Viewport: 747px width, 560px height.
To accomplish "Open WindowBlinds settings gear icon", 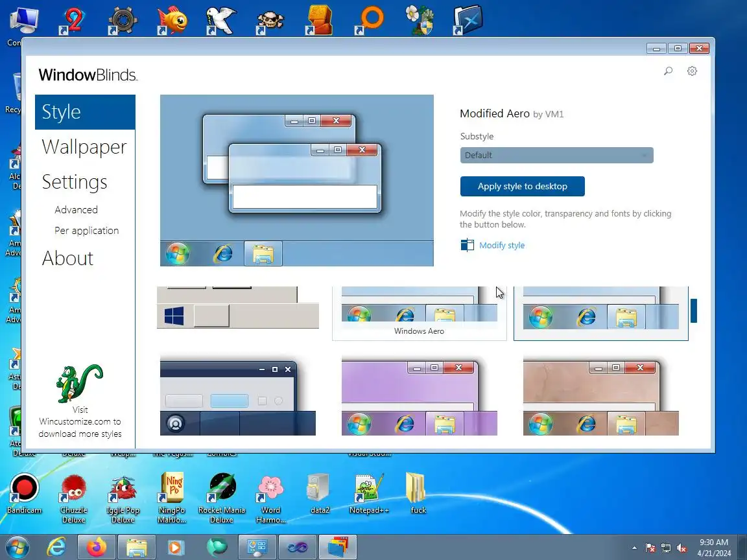I will [693, 71].
